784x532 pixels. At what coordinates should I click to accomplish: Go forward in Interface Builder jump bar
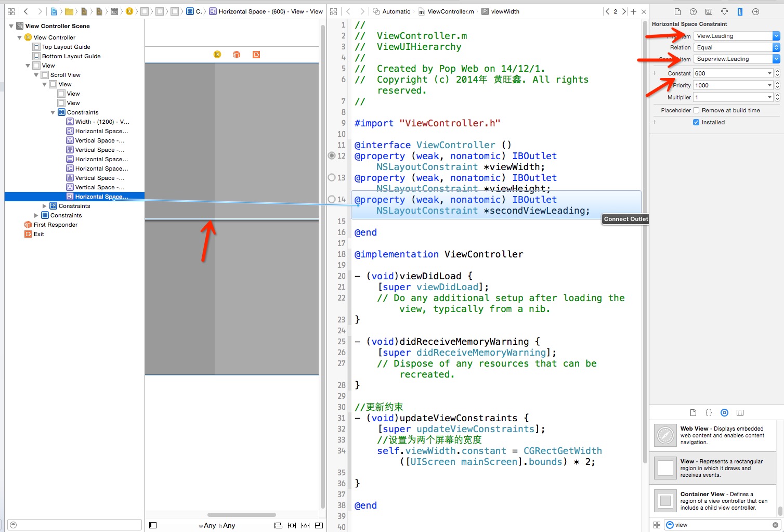click(40, 11)
